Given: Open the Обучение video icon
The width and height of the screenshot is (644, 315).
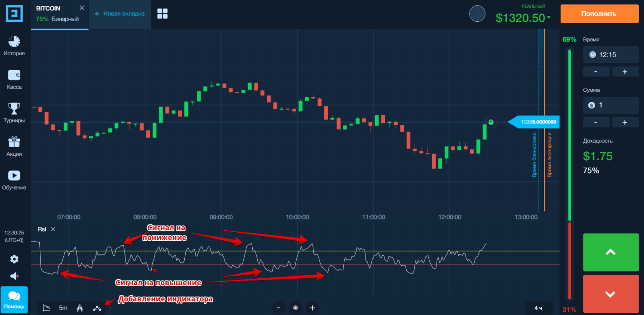Looking at the screenshot, I should pos(14,176).
